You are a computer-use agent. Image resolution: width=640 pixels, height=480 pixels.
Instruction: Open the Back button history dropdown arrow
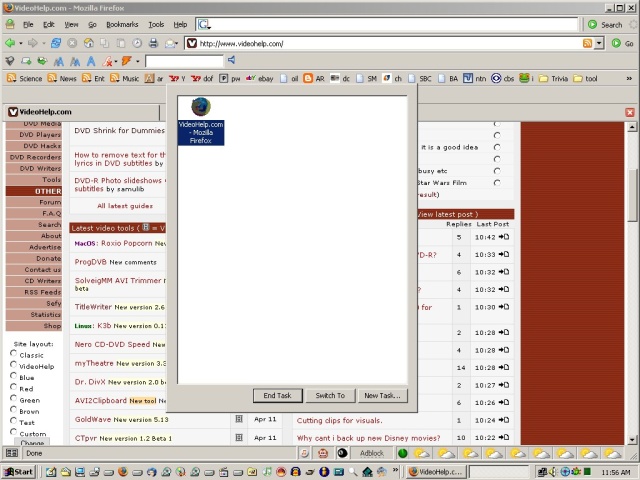coord(20,43)
